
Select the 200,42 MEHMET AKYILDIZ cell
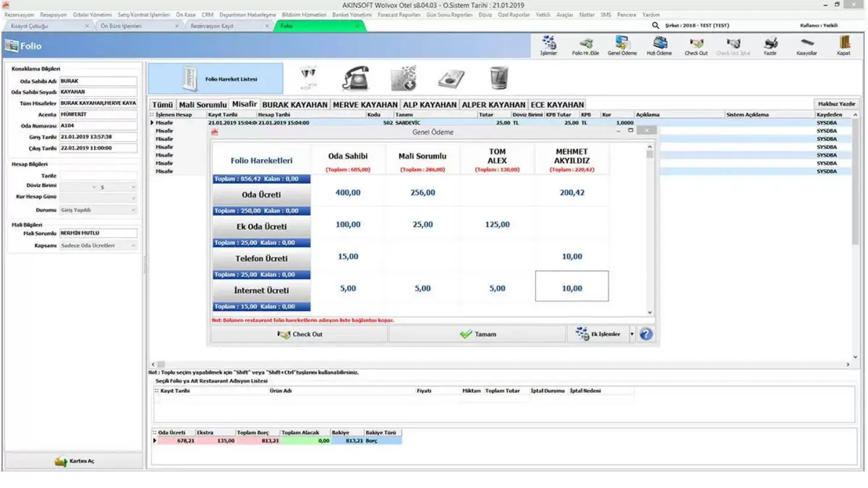coord(571,193)
